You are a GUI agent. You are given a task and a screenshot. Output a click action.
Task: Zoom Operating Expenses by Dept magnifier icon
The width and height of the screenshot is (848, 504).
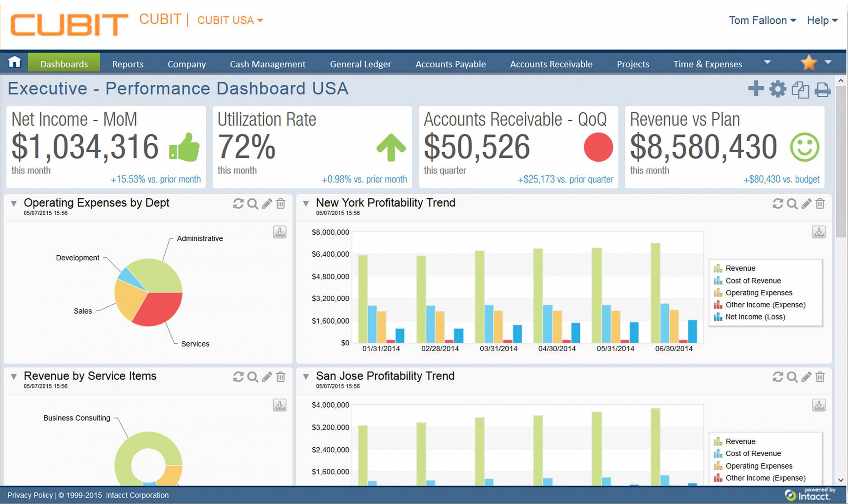click(252, 204)
